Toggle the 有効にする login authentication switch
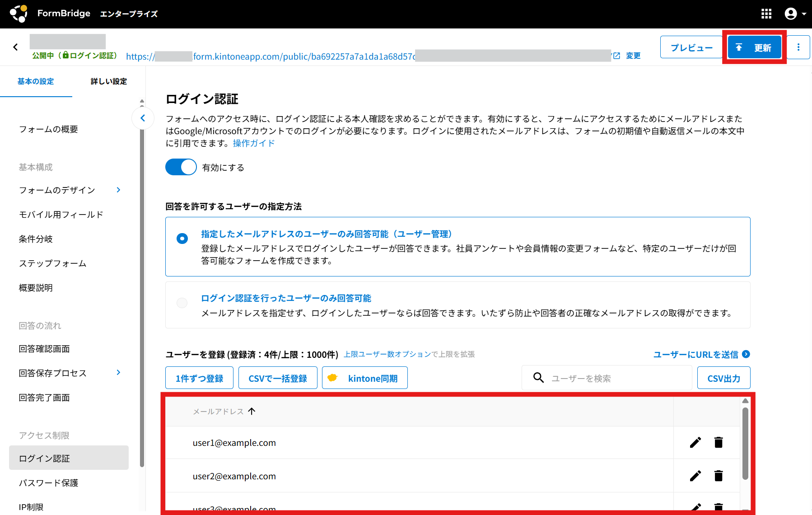This screenshot has height=515, width=812. [x=181, y=167]
